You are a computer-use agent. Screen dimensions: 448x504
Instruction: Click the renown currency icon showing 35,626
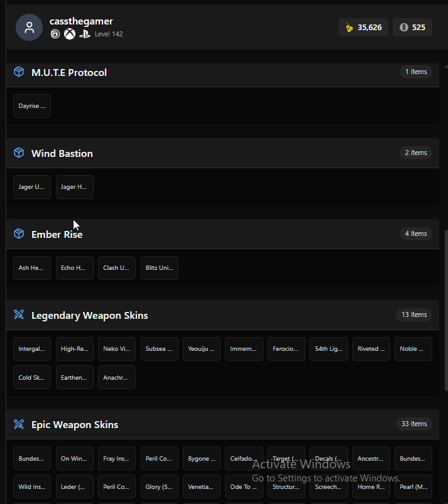click(x=349, y=28)
